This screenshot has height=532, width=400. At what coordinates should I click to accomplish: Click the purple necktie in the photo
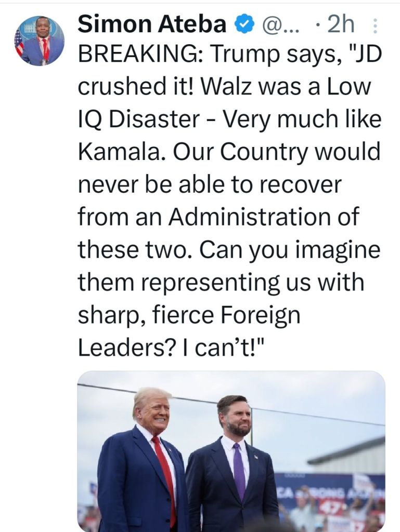point(239,470)
